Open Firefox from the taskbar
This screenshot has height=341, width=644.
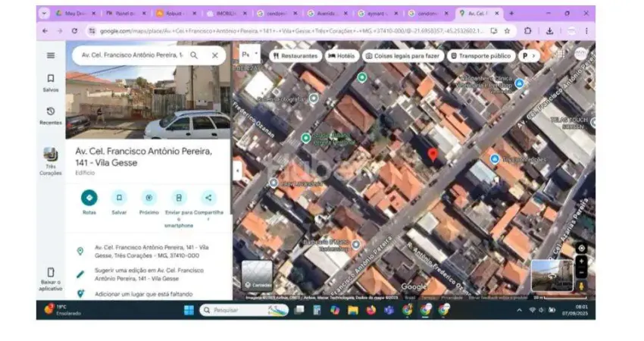point(371,310)
